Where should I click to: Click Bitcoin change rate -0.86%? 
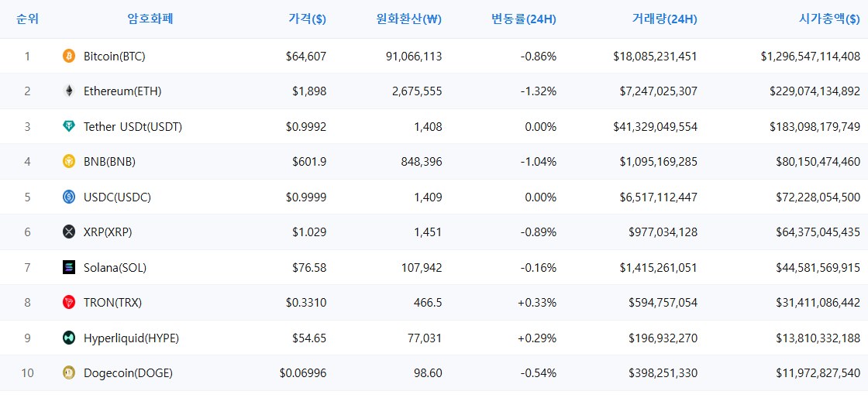point(539,56)
